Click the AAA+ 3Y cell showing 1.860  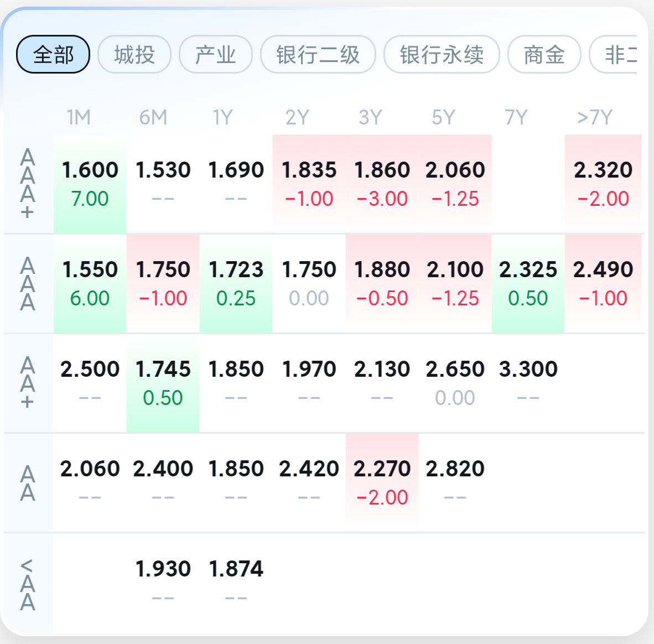[x=382, y=184]
